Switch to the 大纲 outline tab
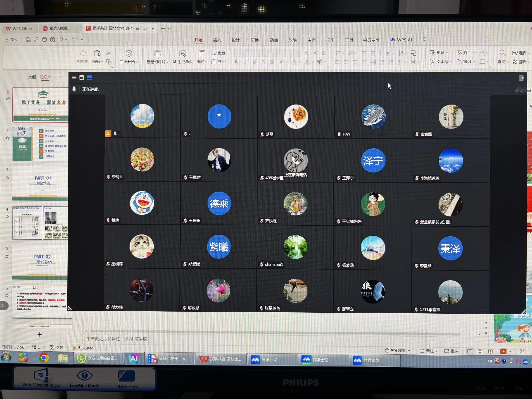532x399 pixels. [32, 77]
